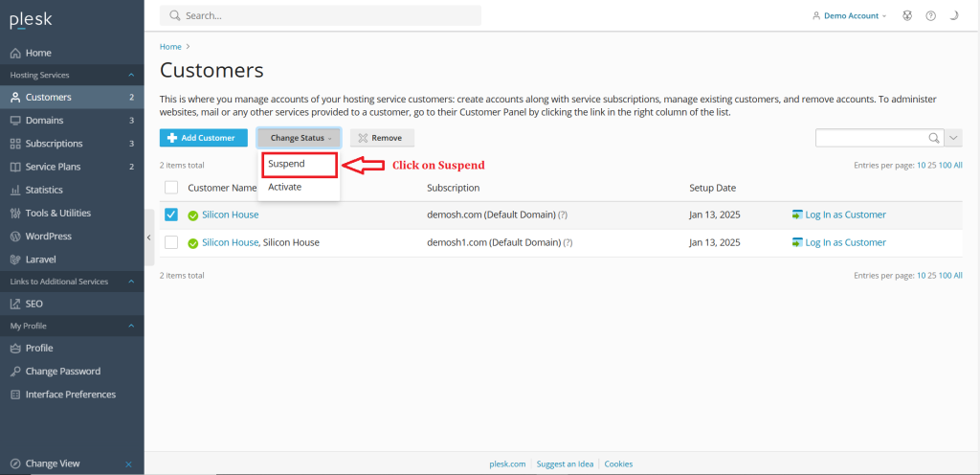Collapse the Hosting Services section
This screenshot has width=980, height=475.
click(x=131, y=75)
